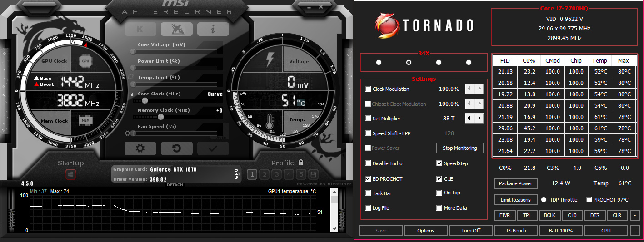
Task: Uncheck the BD PROCHOT checkbox
Action: click(x=368, y=179)
